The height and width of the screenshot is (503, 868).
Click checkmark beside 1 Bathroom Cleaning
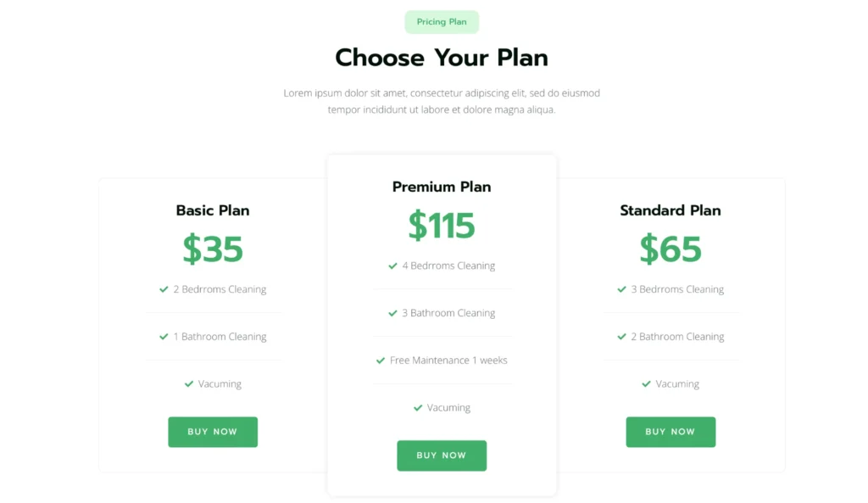(x=164, y=337)
